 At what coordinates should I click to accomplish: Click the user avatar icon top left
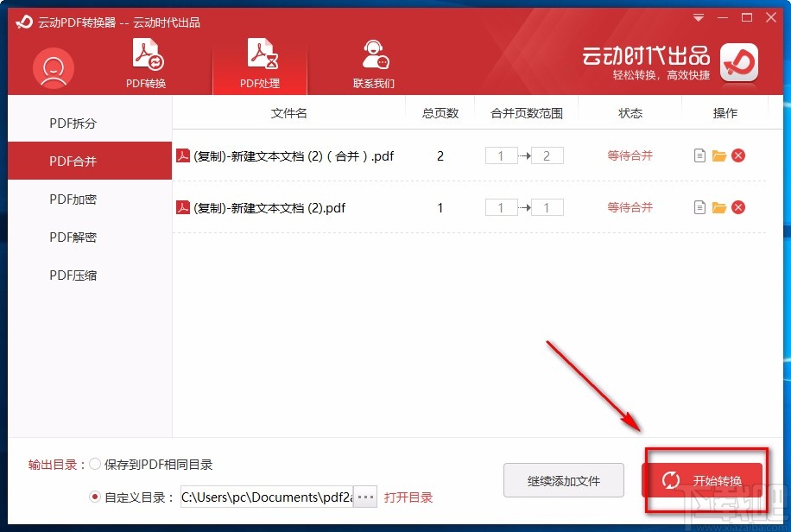(53, 66)
